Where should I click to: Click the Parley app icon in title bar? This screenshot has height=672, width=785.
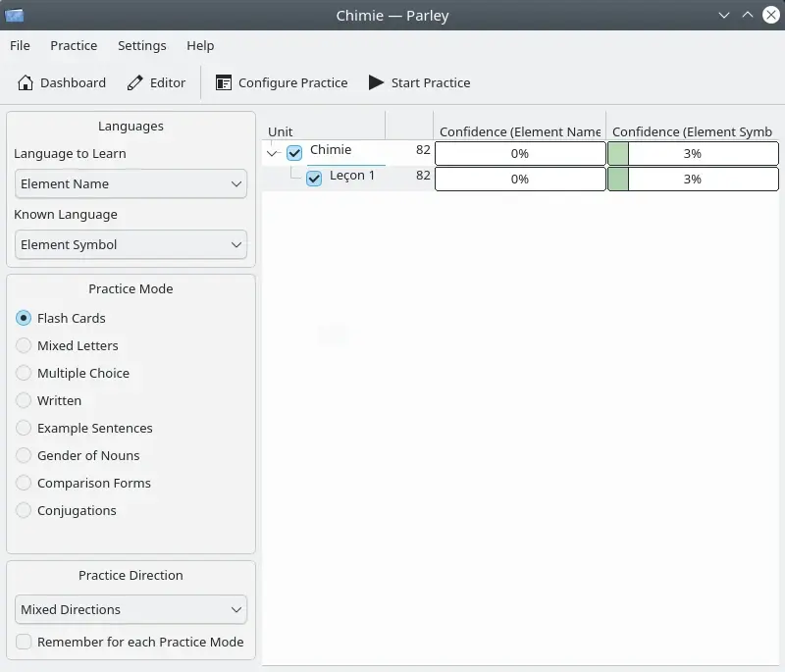[x=14, y=16]
